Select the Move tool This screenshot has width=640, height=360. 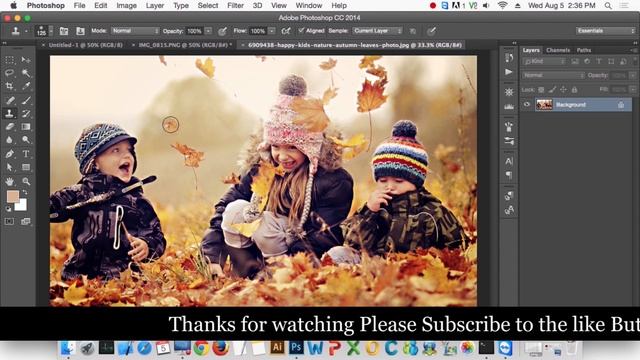tap(26, 60)
